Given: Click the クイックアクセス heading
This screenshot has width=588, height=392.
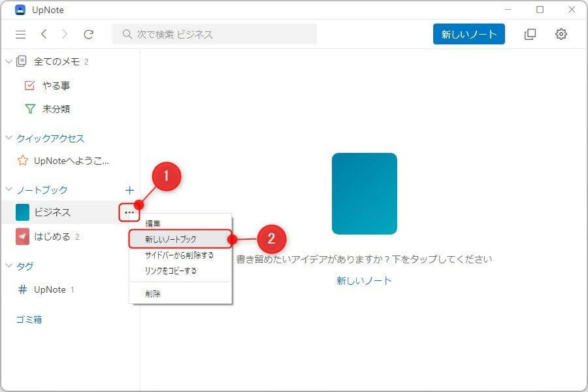Looking at the screenshot, I should pyautogui.click(x=50, y=139).
